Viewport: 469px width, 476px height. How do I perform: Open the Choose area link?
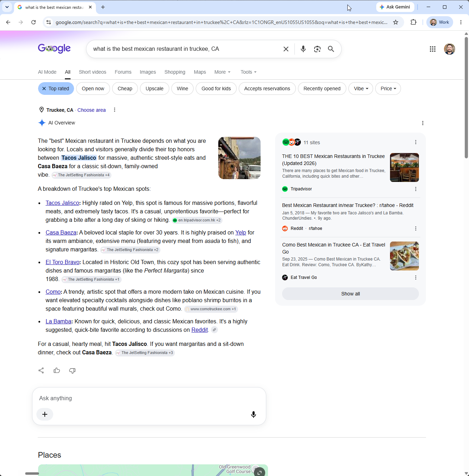(92, 110)
